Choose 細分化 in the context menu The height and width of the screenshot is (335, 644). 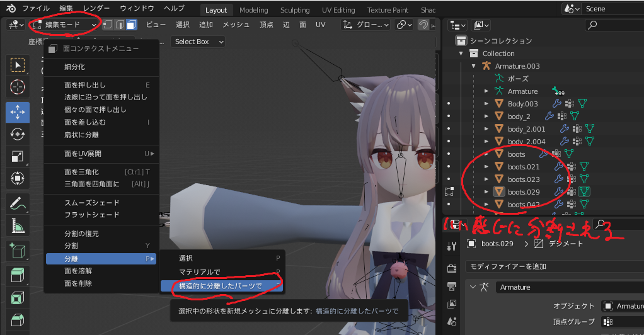pos(101,67)
